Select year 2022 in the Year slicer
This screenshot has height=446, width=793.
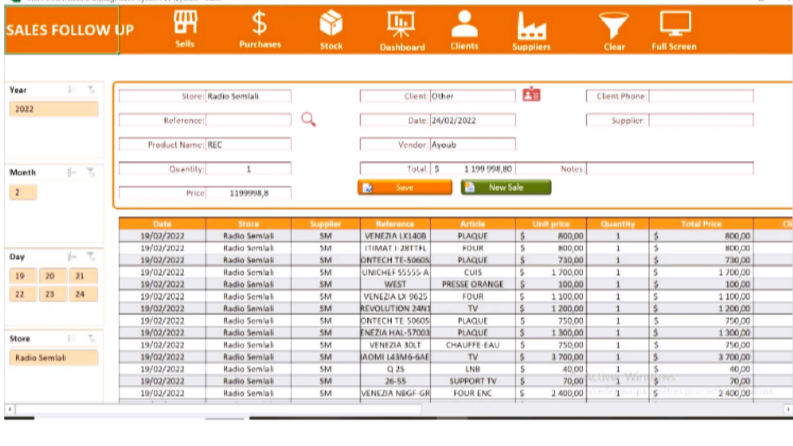point(54,109)
